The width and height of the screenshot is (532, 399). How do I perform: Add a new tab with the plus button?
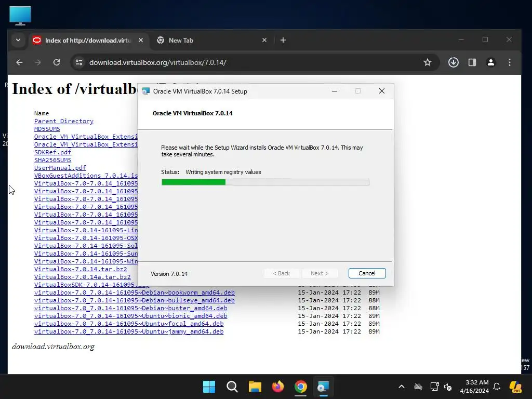coord(283,40)
